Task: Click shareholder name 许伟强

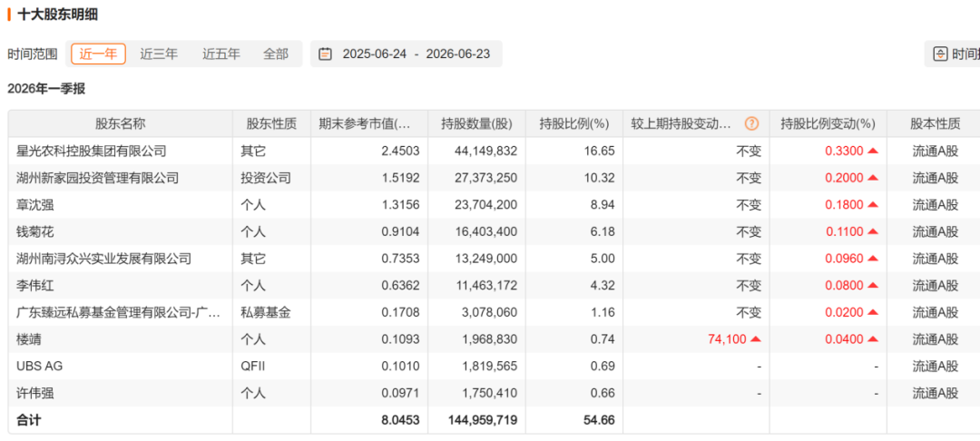Action: click(35, 393)
